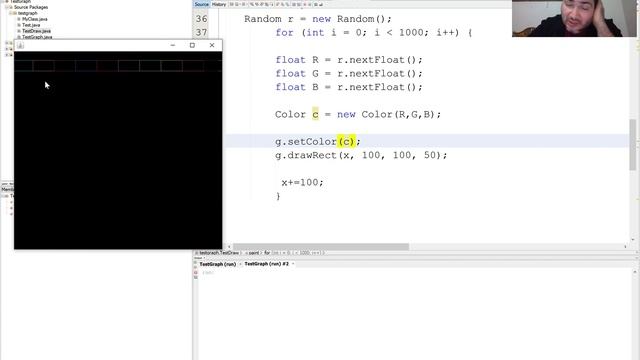The height and width of the screenshot is (360, 640).
Task: Open the TestGraph (run) output tab
Action: coord(218,264)
